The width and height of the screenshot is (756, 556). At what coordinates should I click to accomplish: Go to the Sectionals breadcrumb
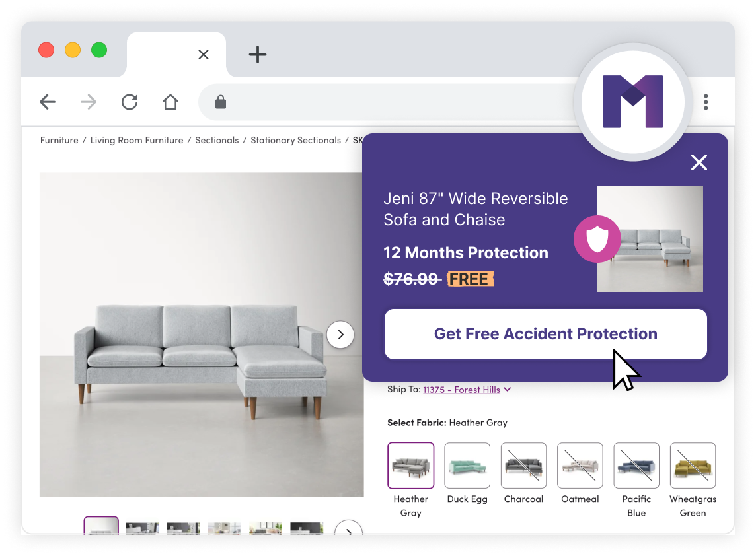(x=217, y=140)
